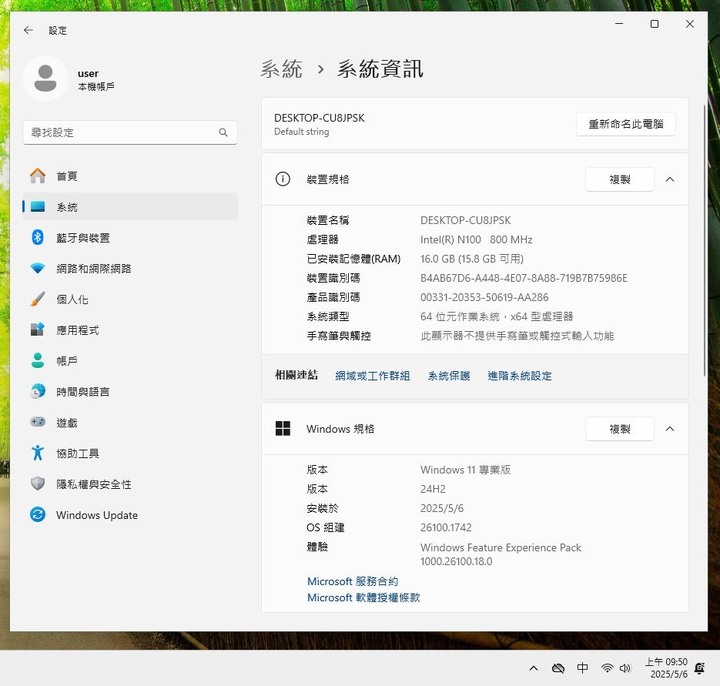The height and width of the screenshot is (686, 720).
Task: Click the cloud sync-off tray icon
Action: click(x=558, y=669)
